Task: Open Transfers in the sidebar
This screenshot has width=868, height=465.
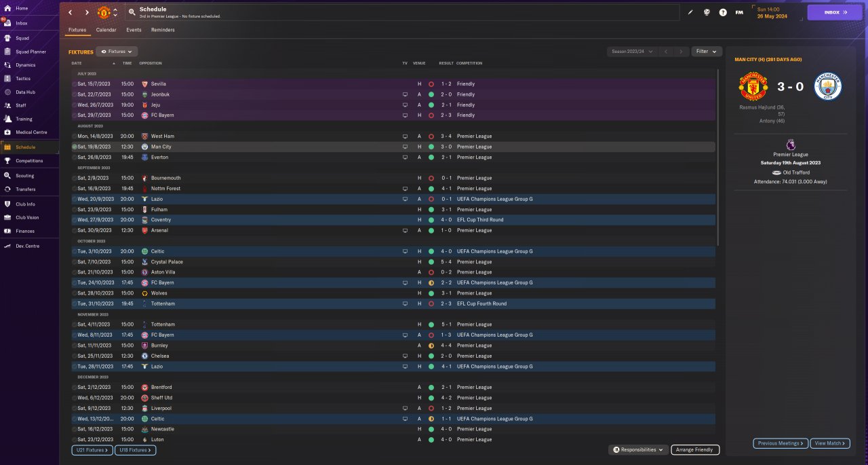Action: [x=29, y=189]
